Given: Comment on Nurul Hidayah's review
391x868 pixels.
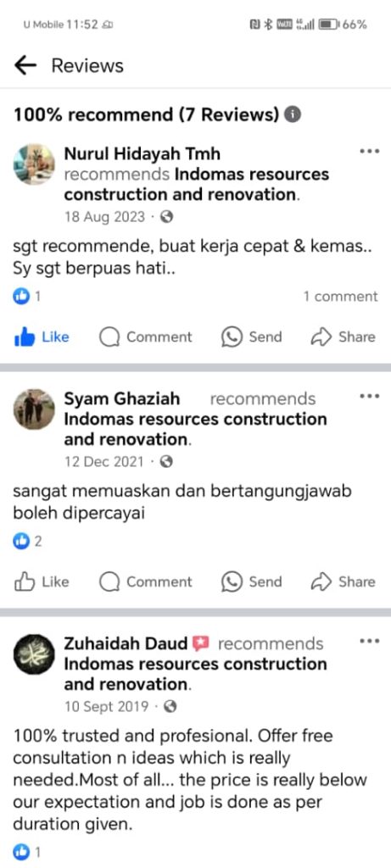Looking at the screenshot, I should 146,337.
